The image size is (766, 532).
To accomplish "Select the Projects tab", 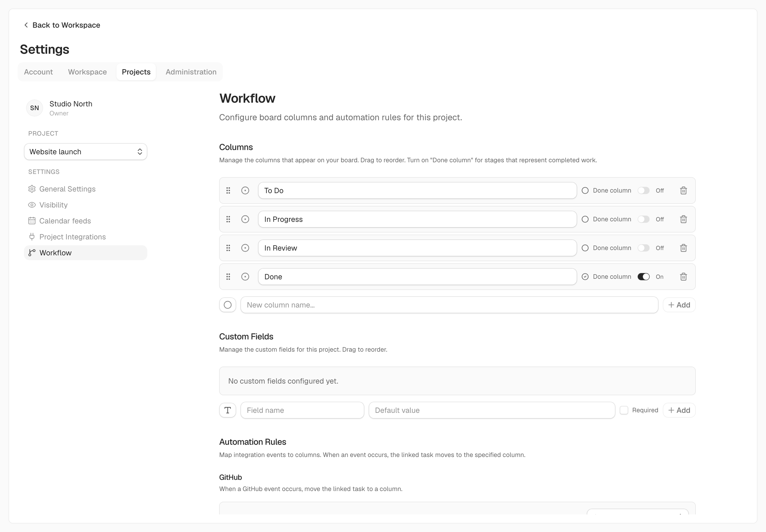I will 136,72.
